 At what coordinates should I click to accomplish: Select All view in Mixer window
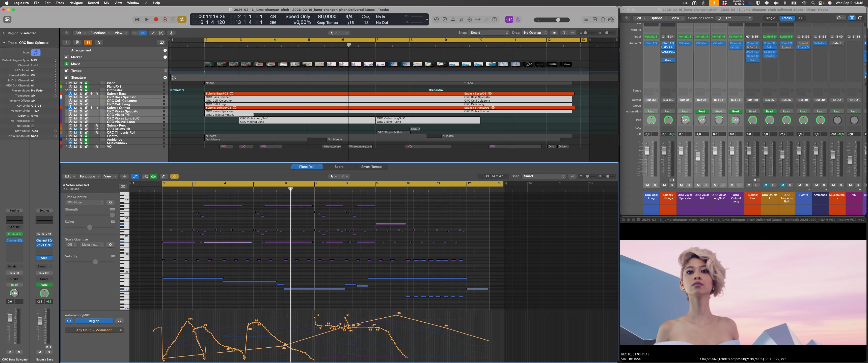pos(800,18)
